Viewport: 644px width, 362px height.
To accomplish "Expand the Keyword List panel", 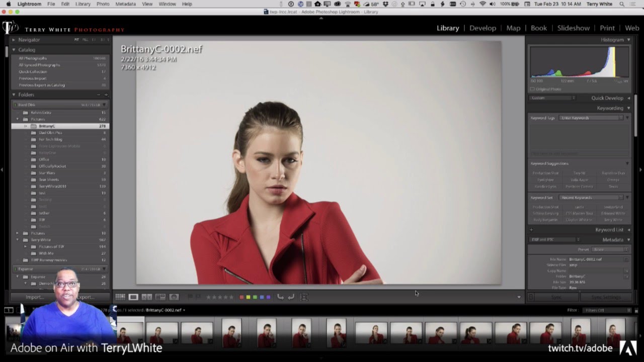I will pyautogui.click(x=628, y=230).
